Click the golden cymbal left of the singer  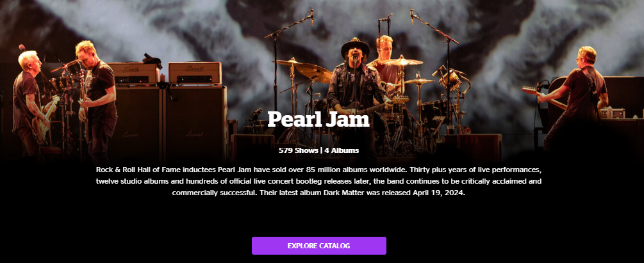click(314, 73)
